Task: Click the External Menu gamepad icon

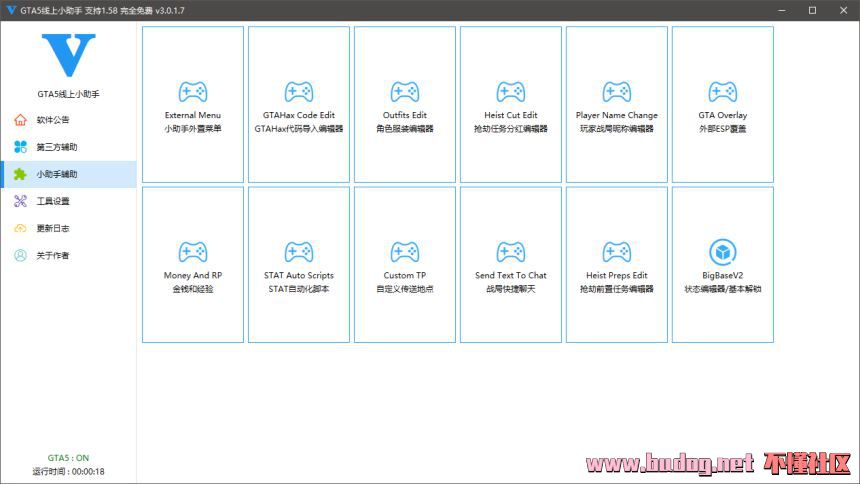Action: point(193,92)
